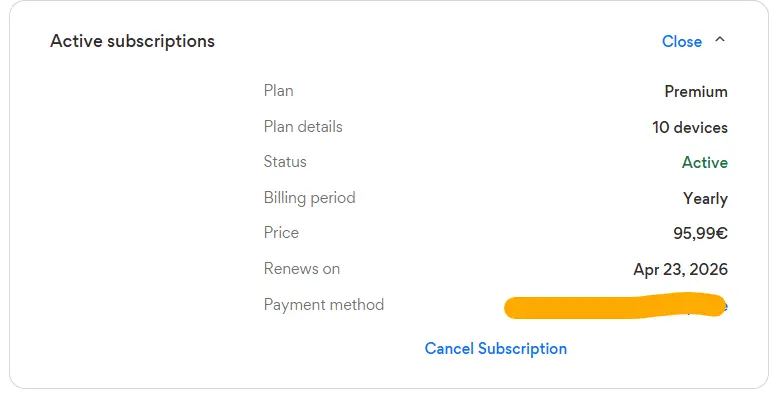
Task: Click the Cancel Subscription link
Action: [x=495, y=349]
